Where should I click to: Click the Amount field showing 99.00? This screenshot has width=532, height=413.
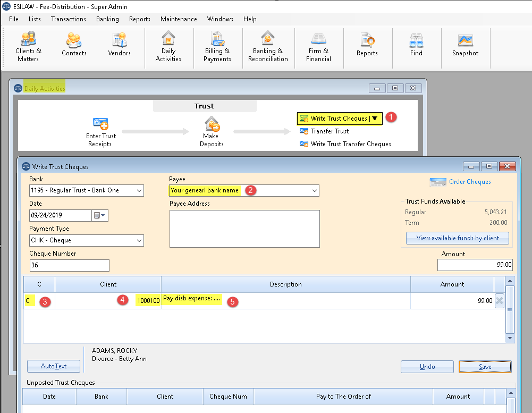[x=475, y=265]
